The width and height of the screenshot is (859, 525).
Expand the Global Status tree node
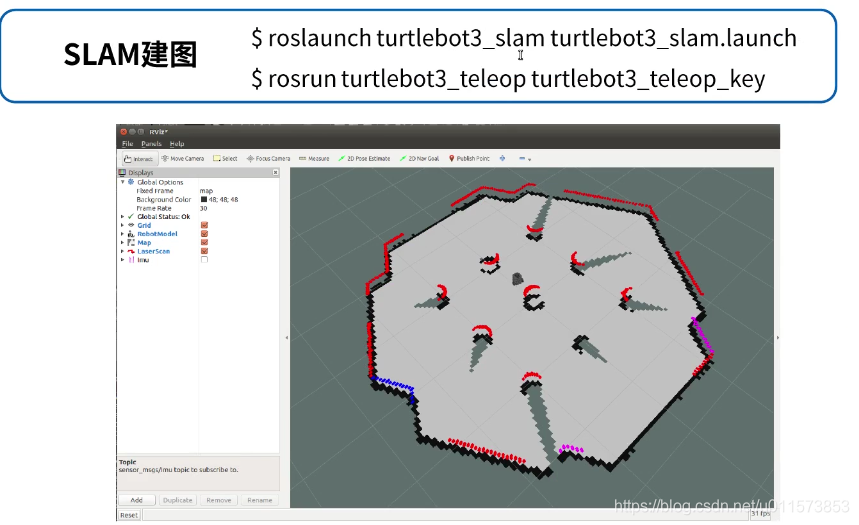pos(123,216)
